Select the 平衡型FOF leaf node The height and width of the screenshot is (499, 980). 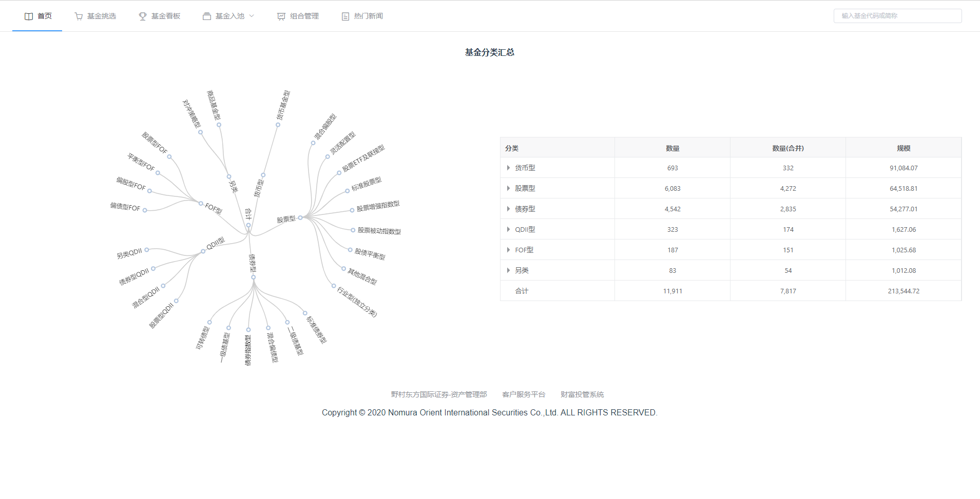(158, 173)
